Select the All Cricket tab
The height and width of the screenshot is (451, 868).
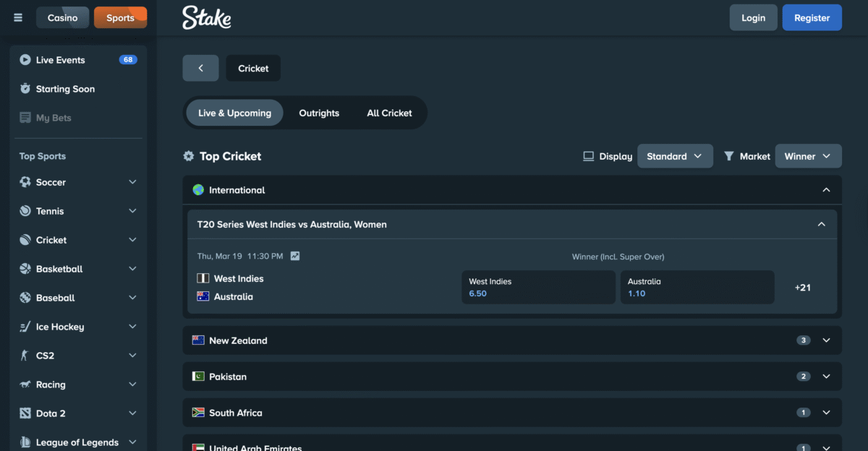[389, 113]
